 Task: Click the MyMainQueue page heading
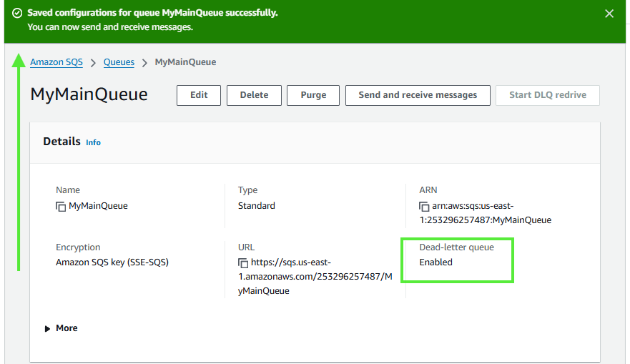pos(89,94)
